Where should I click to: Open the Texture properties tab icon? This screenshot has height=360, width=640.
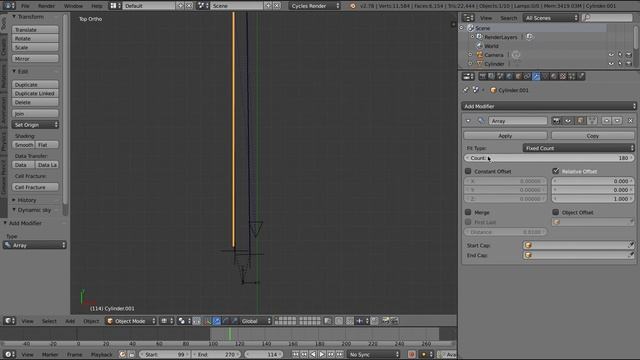point(563,76)
